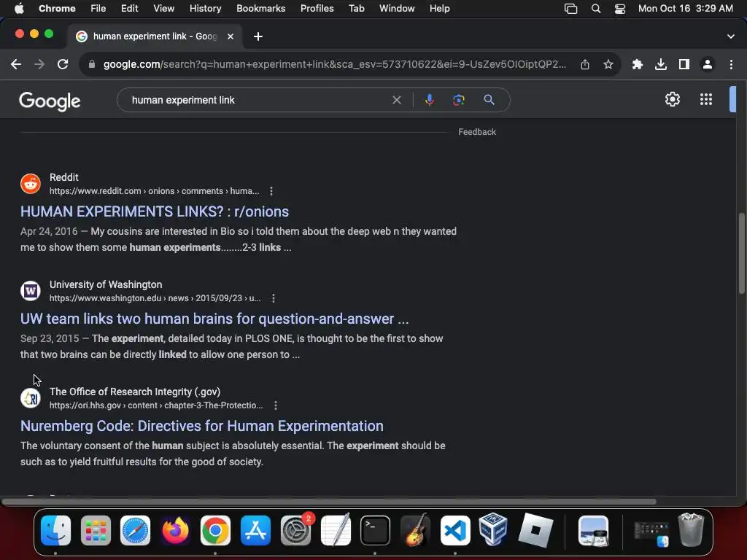
Task: Click the vertical page scrollbar
Action: coord(742,254)
